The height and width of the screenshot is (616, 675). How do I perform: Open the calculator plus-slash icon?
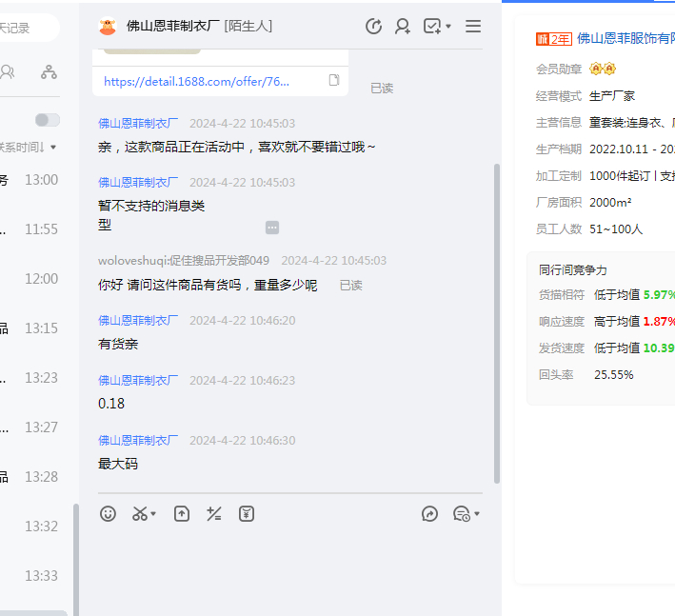point(214,514)
